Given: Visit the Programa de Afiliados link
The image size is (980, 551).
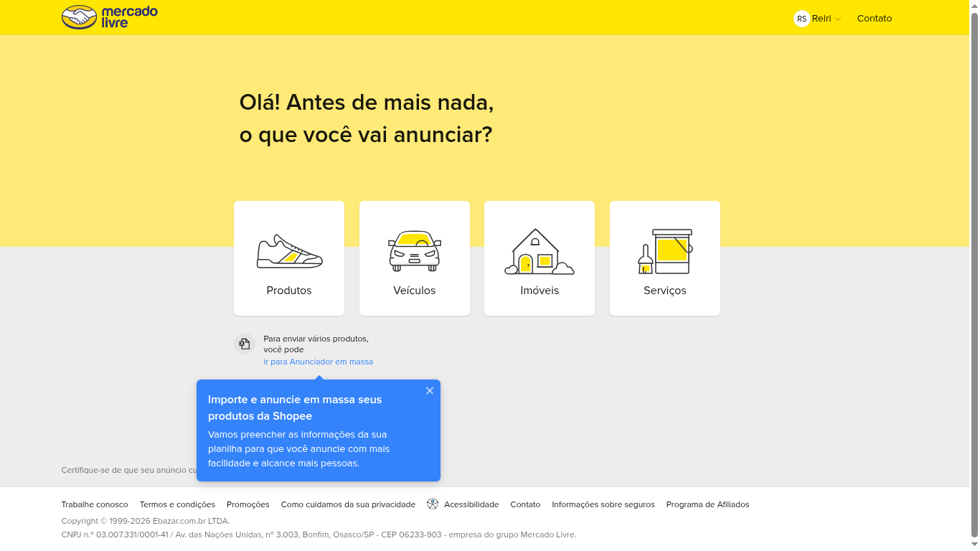Looking at the screenshot, I should (x=707, y=504).
